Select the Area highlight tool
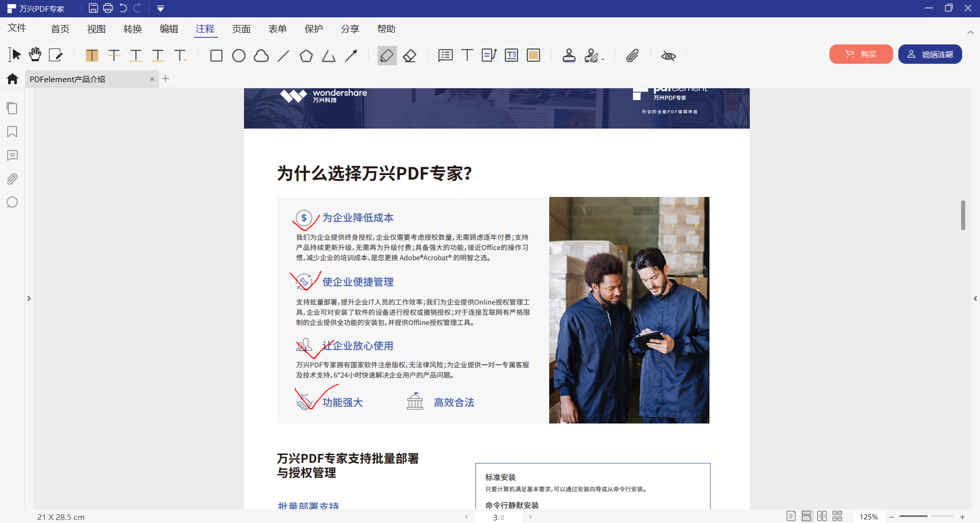 click(x=533, y=55)
